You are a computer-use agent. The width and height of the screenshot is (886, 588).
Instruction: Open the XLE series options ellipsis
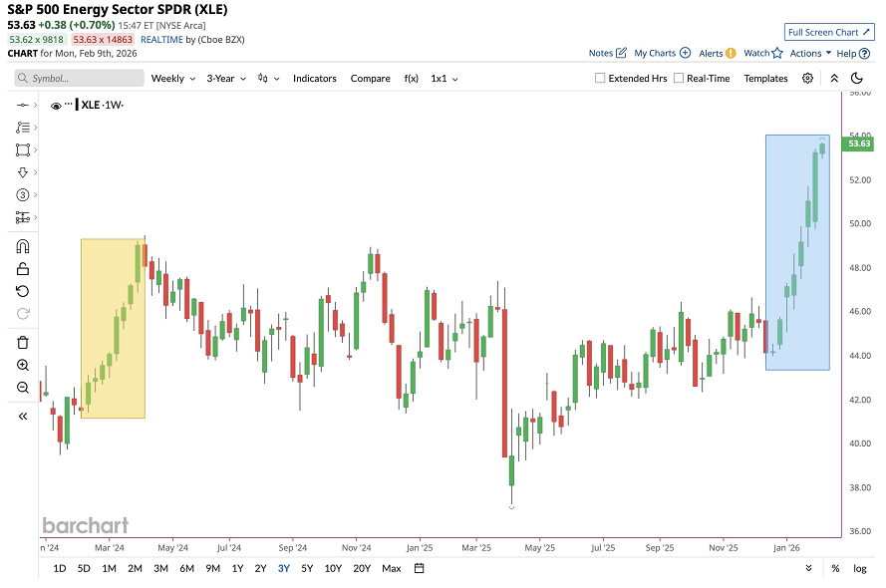[69, 104]
